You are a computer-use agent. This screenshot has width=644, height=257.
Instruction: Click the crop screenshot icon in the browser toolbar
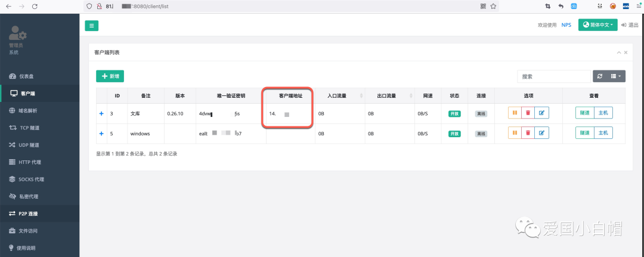[547, 6]
